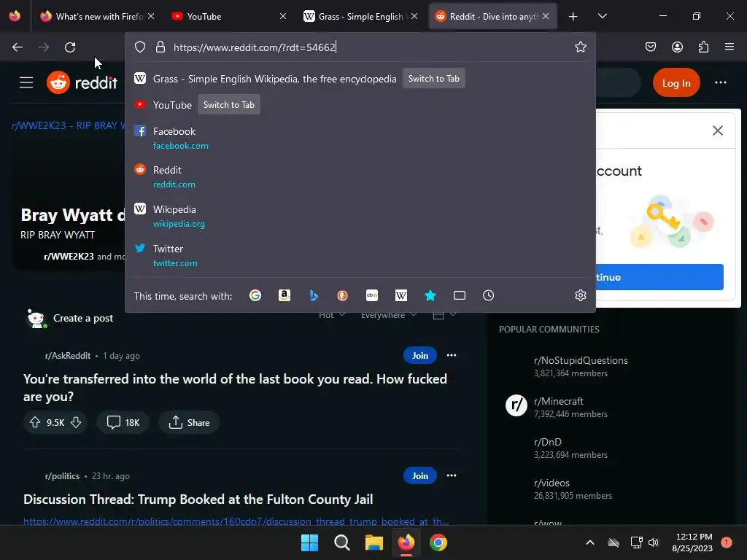Switch to Tab for the Grass Wikipedia suggestion
This screenshot has width=747, height=560.
tap(433, 79)
